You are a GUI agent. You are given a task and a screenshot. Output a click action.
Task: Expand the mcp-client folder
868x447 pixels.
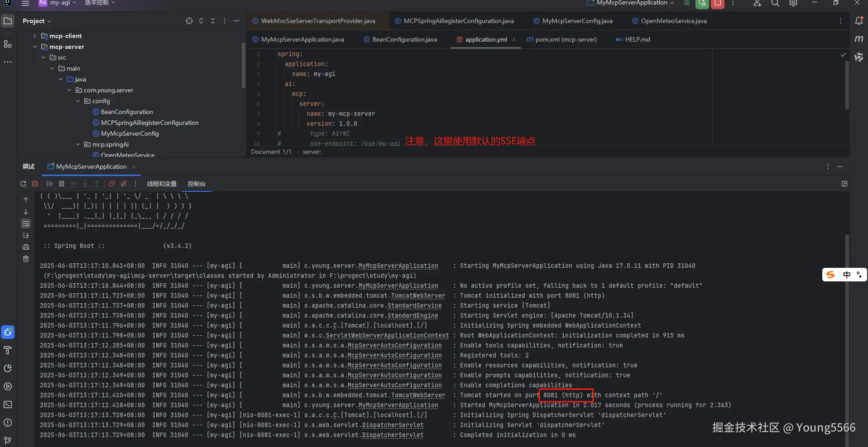point(35,36)
